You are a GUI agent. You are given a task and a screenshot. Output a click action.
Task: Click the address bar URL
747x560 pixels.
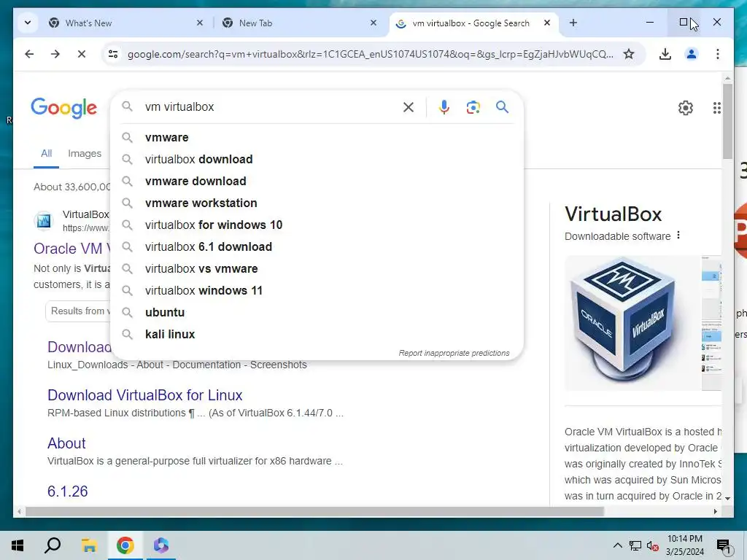click(370, 54)
